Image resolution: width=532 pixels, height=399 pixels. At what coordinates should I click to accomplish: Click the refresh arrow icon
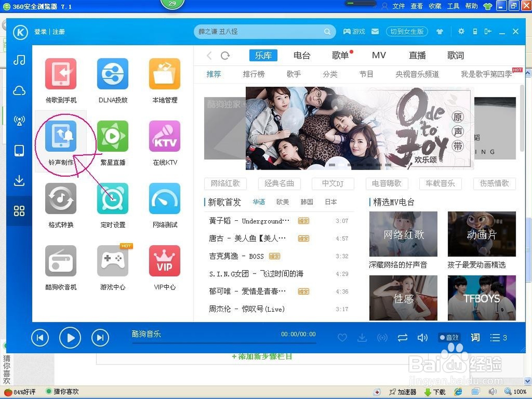point(225,55)
